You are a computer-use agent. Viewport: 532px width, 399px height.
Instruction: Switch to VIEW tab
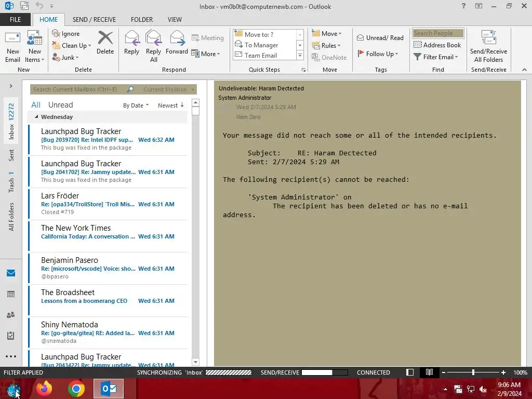175,20
